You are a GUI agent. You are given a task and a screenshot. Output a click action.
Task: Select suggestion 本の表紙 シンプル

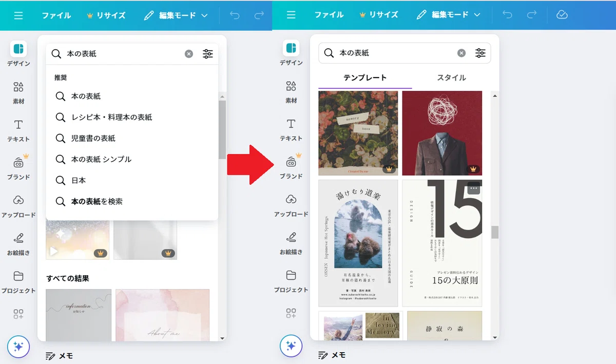tap(132, 159)
